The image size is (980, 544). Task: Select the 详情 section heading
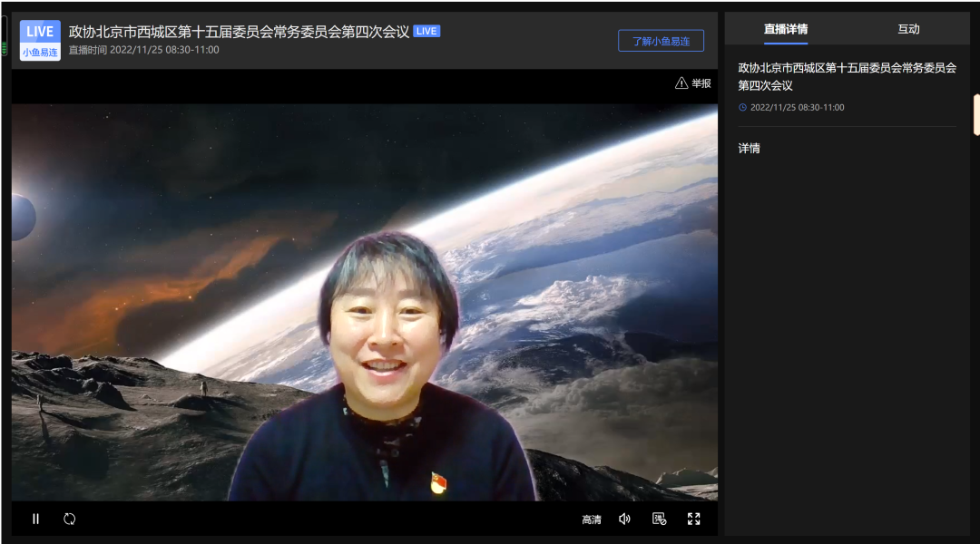coord(750,148)
